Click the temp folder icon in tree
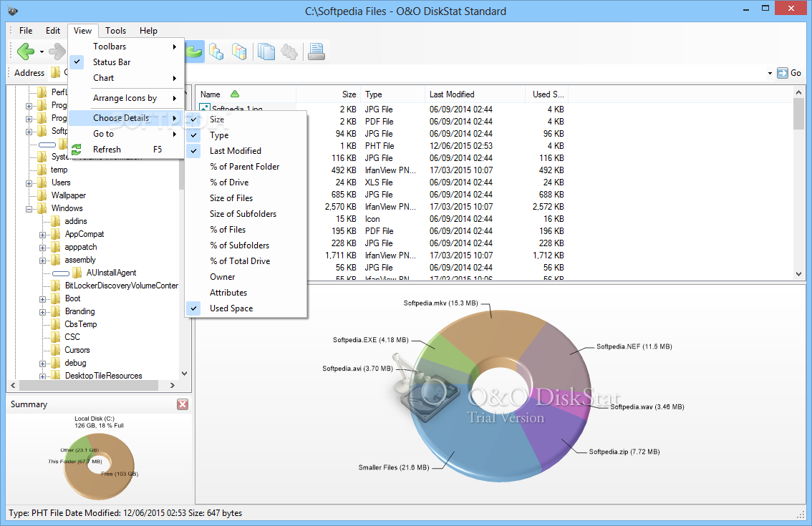Viewport: 812px width, 526px height. (42, 170)
